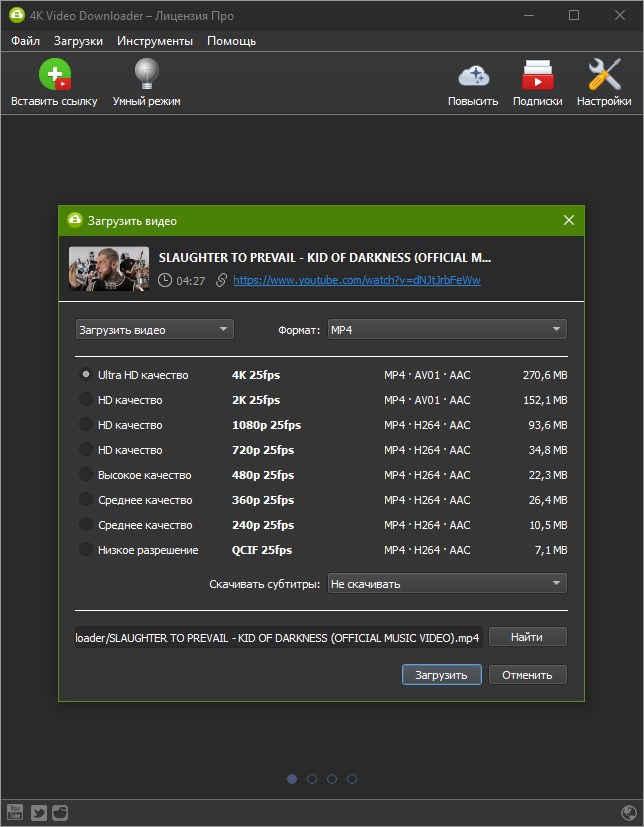Click the 7,1 MB file size text
This screenshot has width=644, height=827.
pos(551,550)
